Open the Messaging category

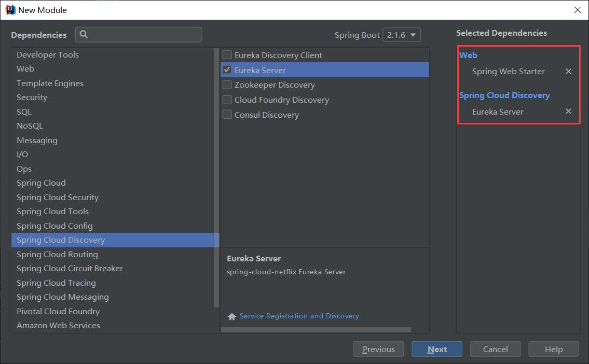click(113, 141)
